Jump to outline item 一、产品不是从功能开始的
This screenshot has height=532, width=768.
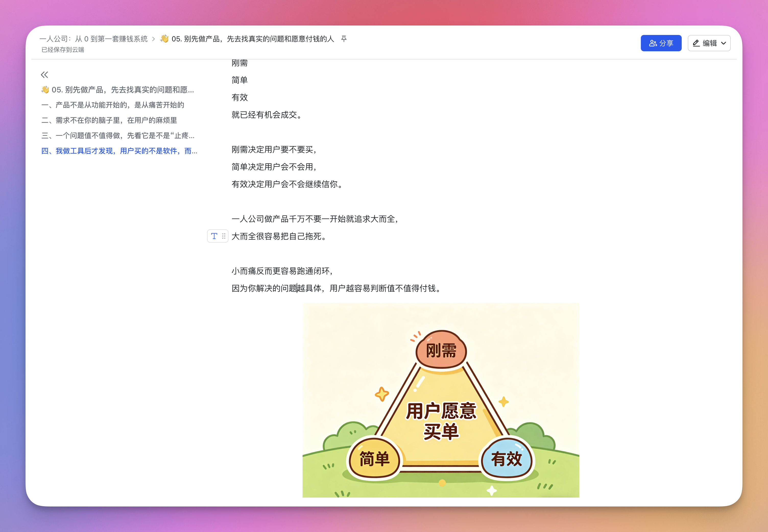(x=112, y=105)
